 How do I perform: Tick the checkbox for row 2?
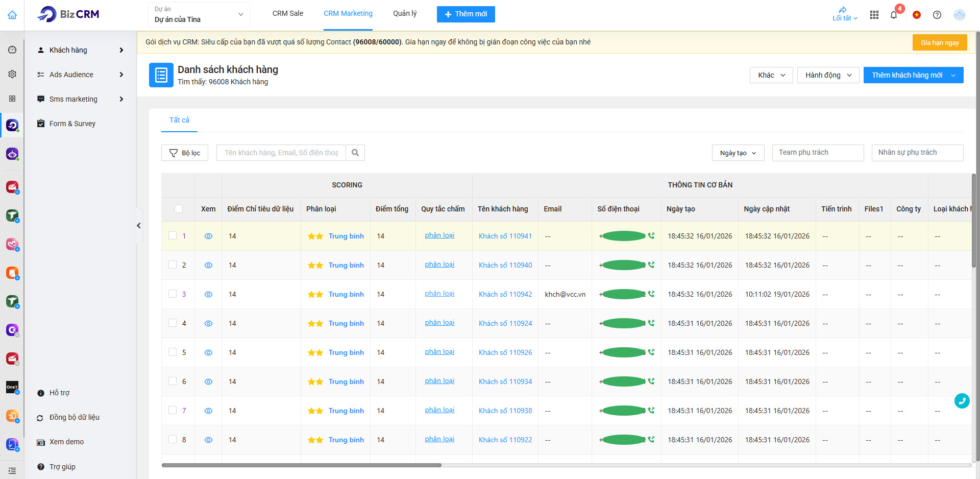tap(173, 265)
